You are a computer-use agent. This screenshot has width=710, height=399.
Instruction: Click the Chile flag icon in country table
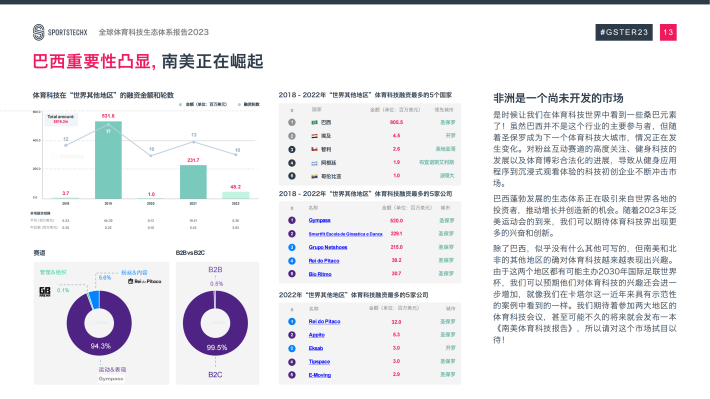coord(314,149)
